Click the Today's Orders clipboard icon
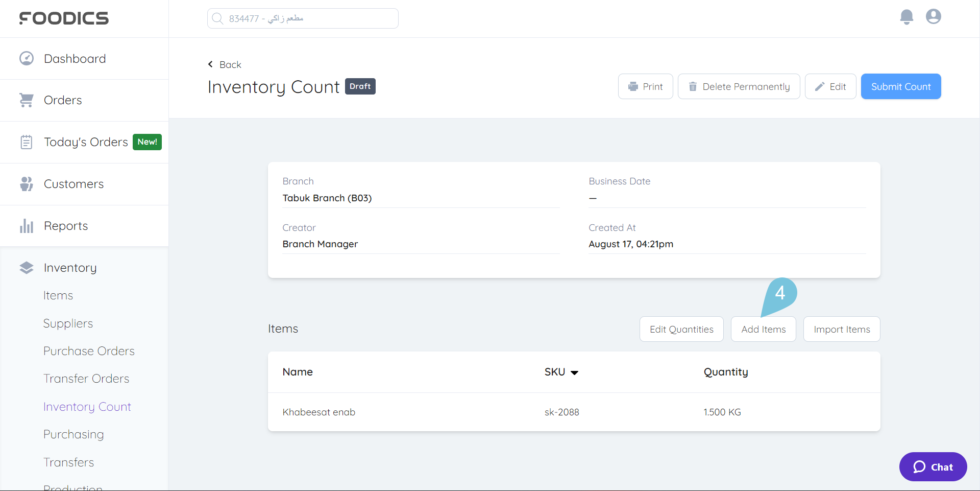The image size is (980, 491). [x=27, y=142]
